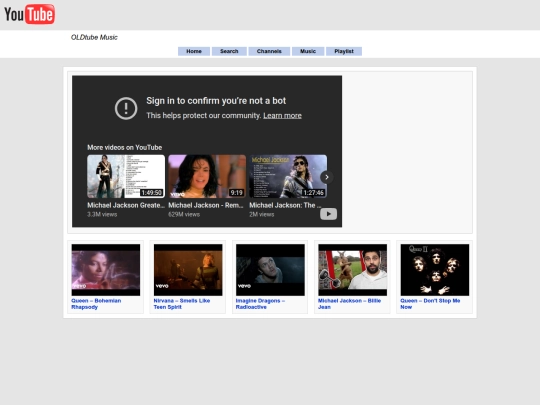Click the 'More videos on YouTube' text
The image size is (540, 405).
click(125, 147)
